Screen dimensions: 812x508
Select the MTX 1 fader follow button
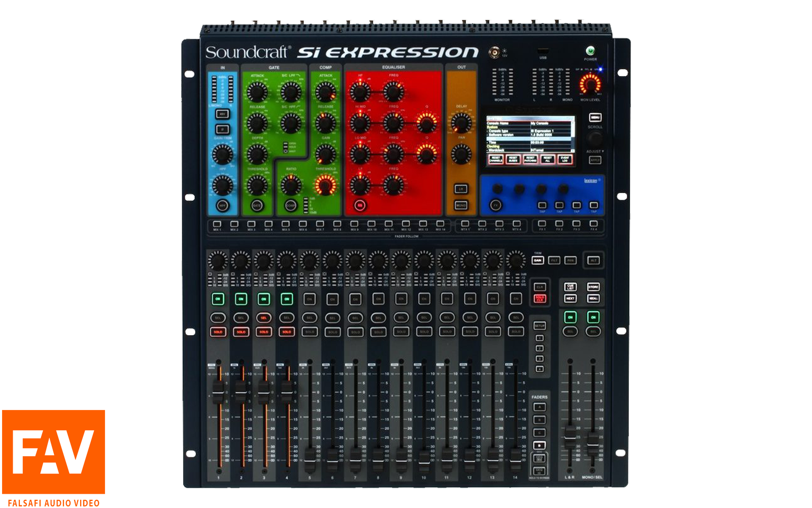[x=465, y=224]
